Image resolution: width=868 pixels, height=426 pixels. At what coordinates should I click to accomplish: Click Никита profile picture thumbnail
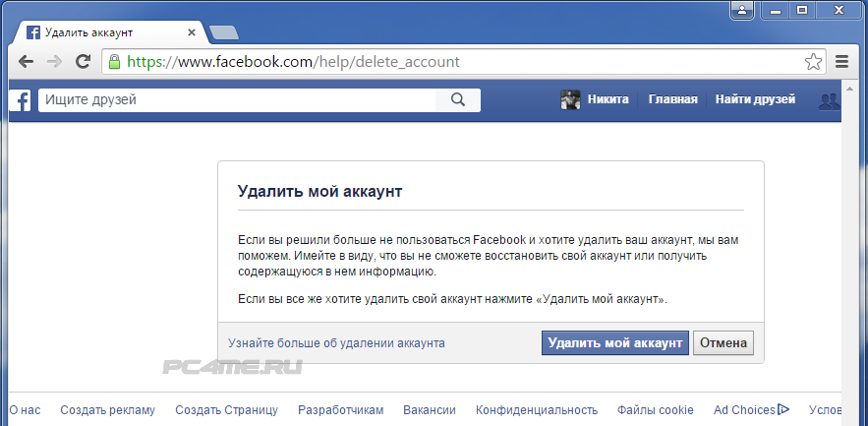(570, 99)
